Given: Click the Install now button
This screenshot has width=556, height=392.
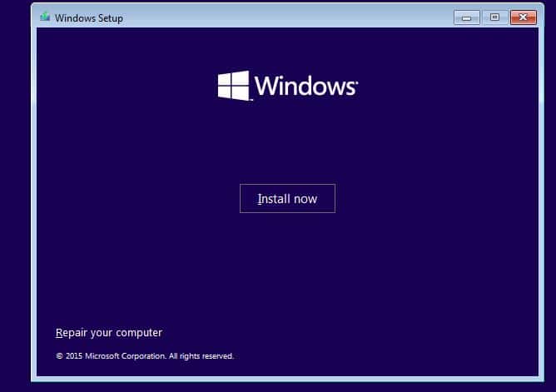Looking at the screenshot, I should [287, 199].
